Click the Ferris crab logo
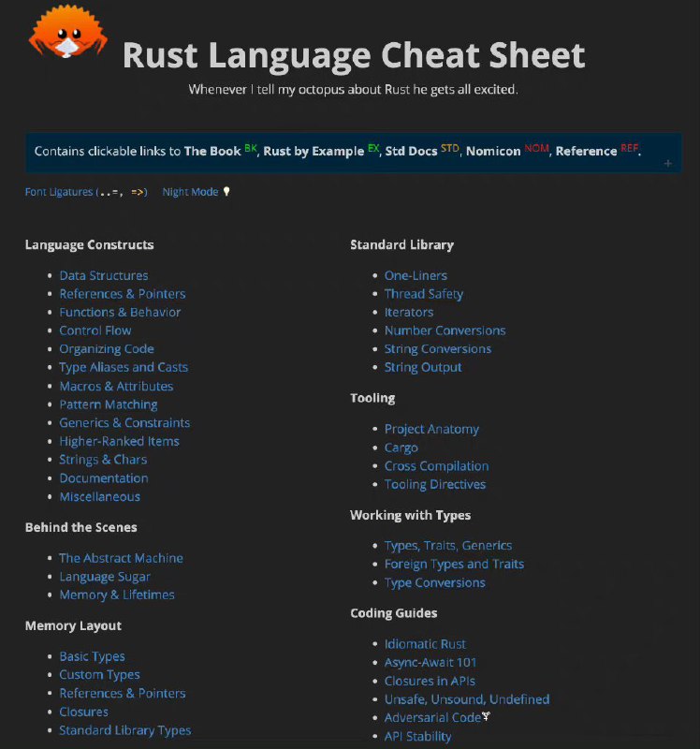 point(67,32)
